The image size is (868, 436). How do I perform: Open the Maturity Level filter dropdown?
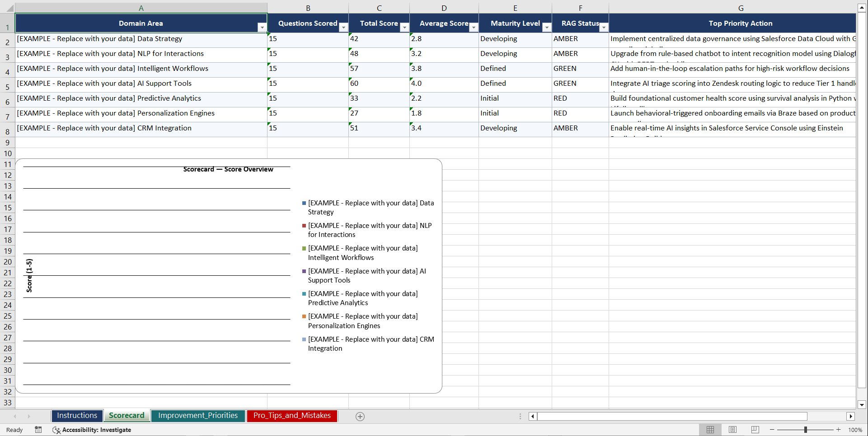click(547, 28)
